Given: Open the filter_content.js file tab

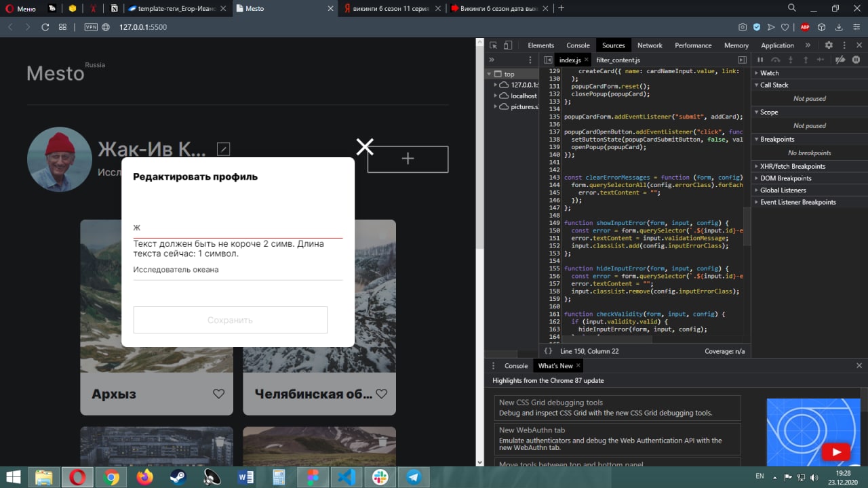Looking at the screenshot, I should (x=618, y=60).
